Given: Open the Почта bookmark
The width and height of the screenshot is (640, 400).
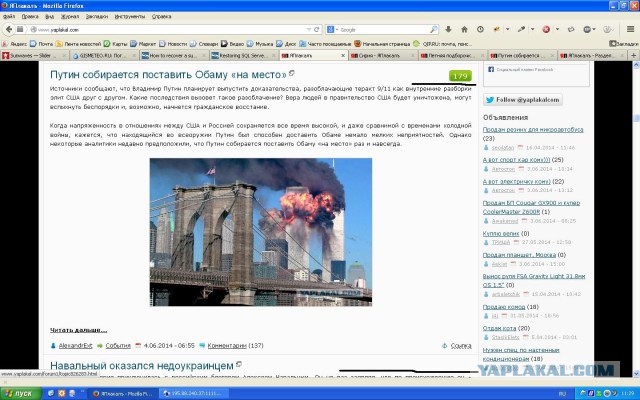Looking at the screenshot, I should click(x=42, y=44).
